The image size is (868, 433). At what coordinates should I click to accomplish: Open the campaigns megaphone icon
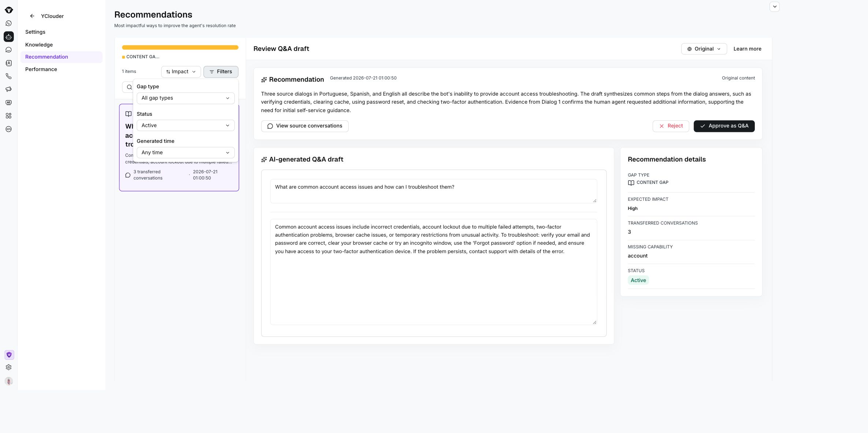click(x=9, y=89)
